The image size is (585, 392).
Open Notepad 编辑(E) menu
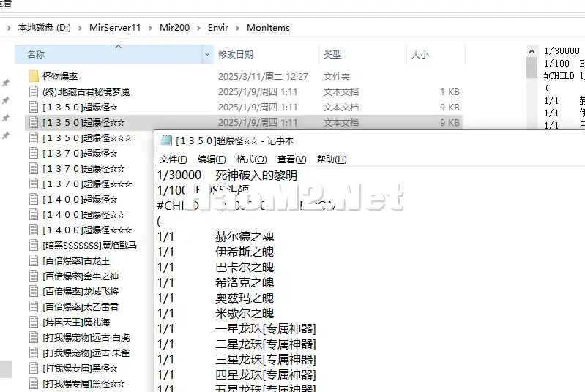click(x=212, y=159)
